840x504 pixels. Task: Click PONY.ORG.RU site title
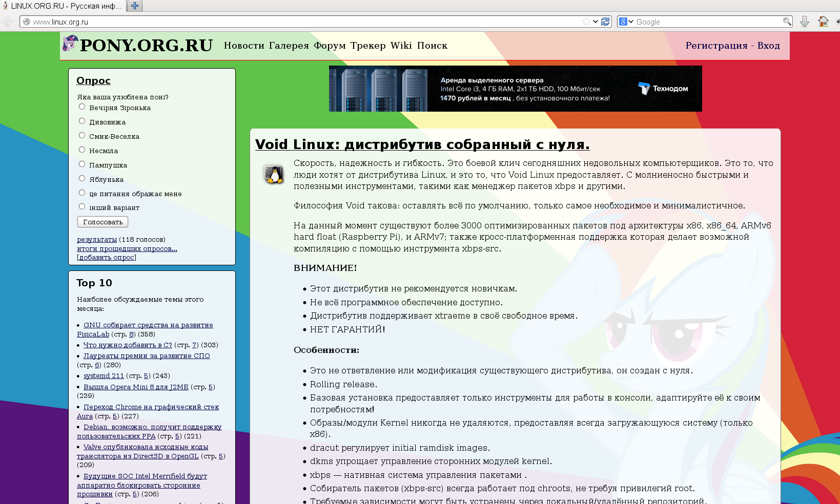coord(146,45)
